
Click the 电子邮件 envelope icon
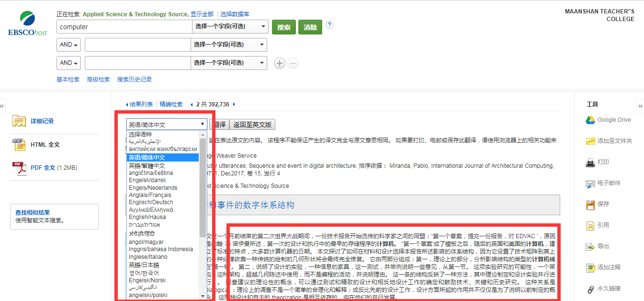coord(590,184)
